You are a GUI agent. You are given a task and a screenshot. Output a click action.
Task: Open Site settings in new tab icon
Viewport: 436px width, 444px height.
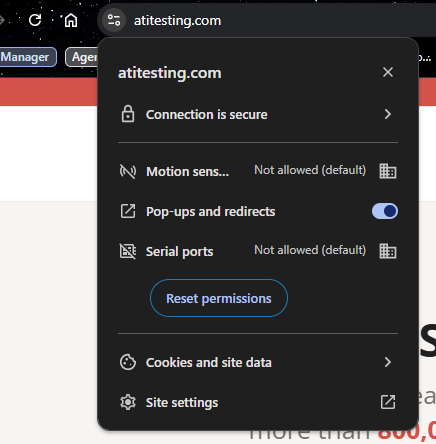pos(388,402)
